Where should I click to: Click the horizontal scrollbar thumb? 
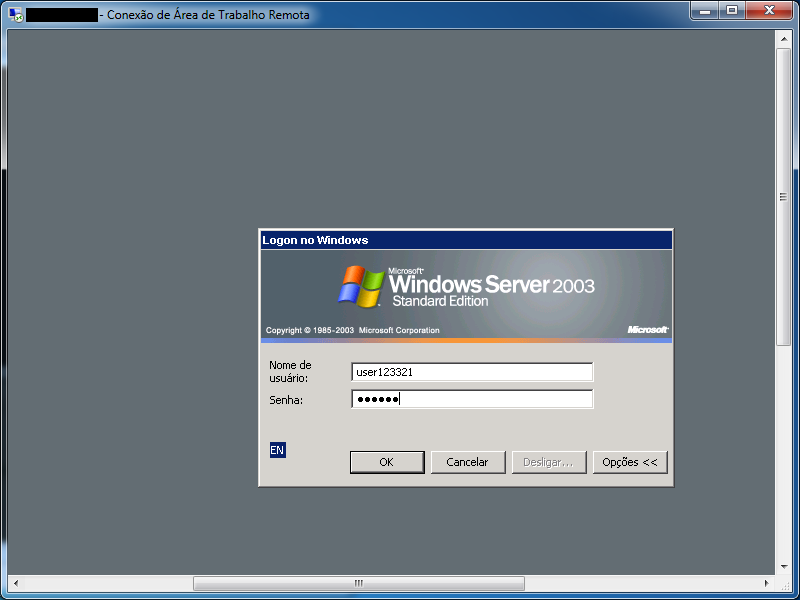[359, 583]
